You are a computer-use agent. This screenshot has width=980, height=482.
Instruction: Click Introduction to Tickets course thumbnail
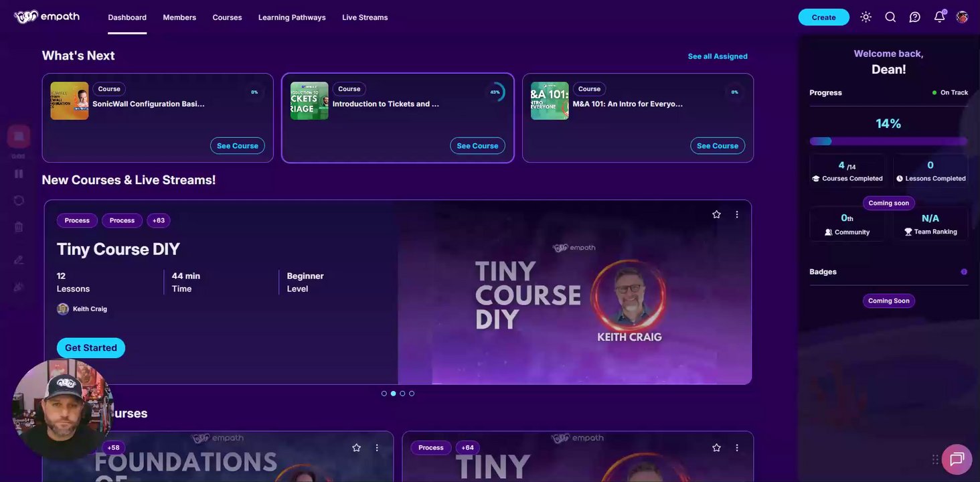pos(309,101)
